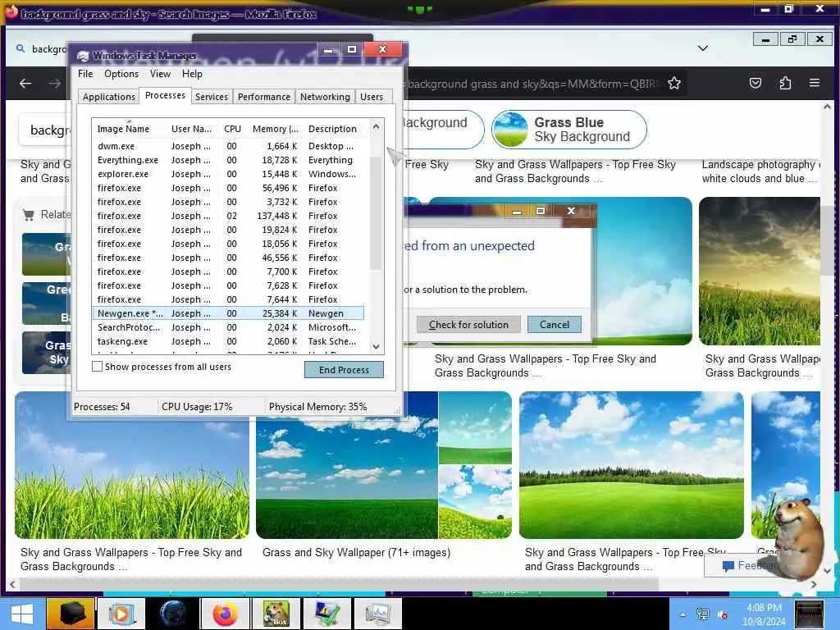
Task: Open the warning checkmark taskbar icon
Action: (x=326, y=614)
